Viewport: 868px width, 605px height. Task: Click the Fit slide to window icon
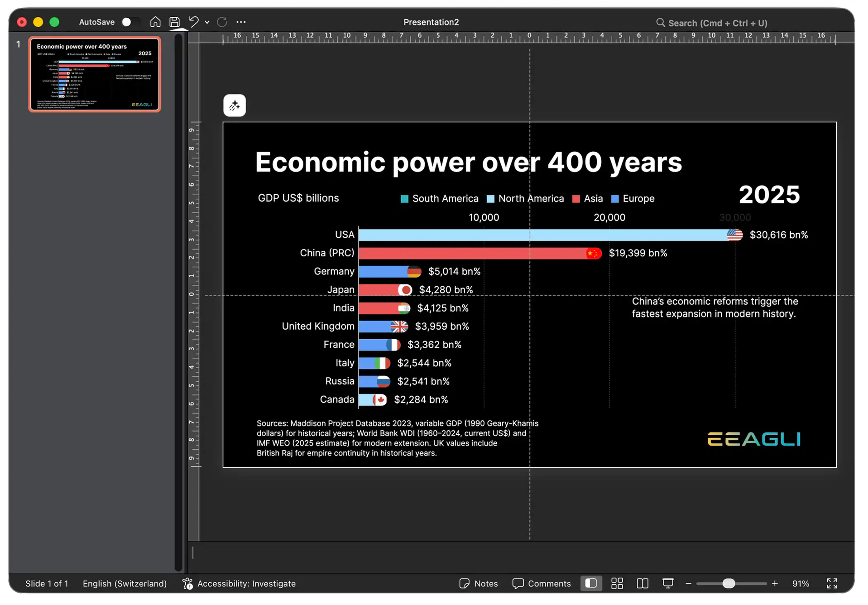click(x=832, y=583)
